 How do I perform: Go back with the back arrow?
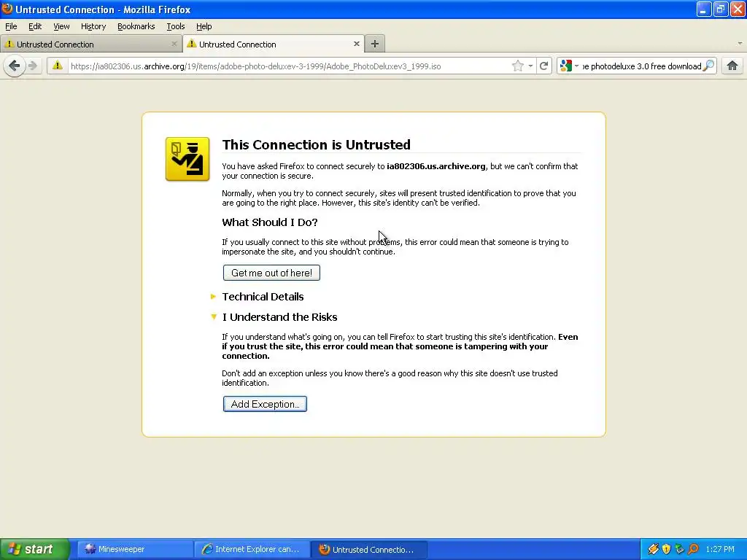(15, 66)
